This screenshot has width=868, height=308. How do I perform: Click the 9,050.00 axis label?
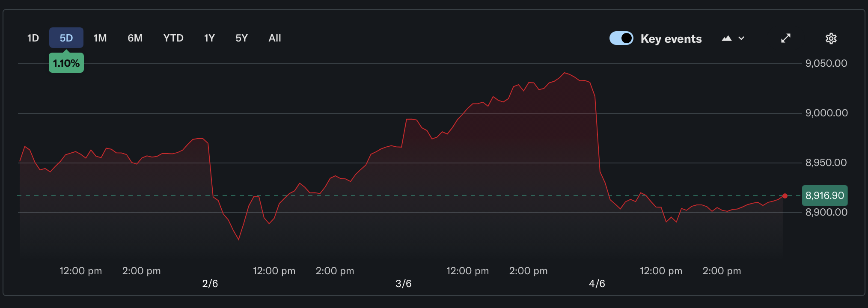pyautogui.click(x=826, y=63)
